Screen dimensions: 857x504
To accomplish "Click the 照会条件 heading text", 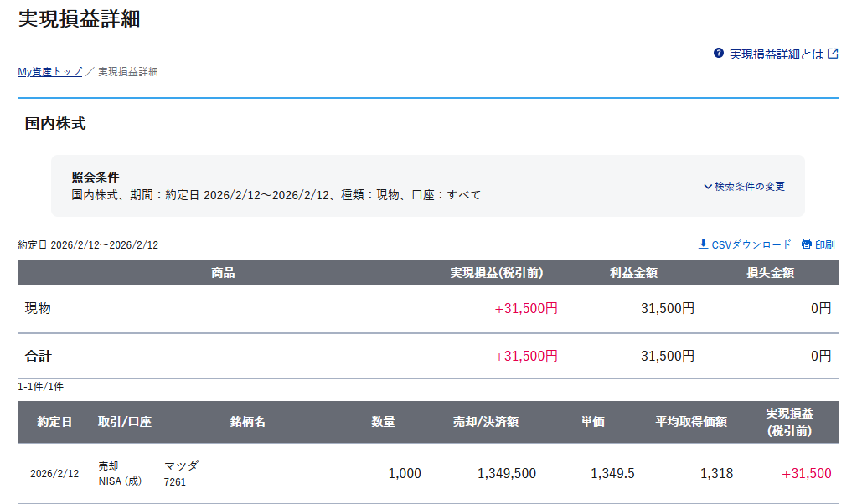I will [96, 177].
